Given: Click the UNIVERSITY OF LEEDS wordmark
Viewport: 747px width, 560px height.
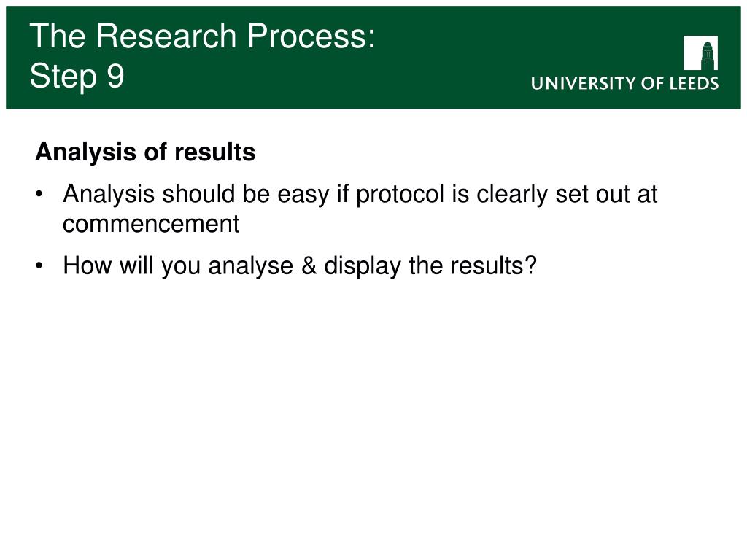Looking at the screenshot, I should point(624,83).
